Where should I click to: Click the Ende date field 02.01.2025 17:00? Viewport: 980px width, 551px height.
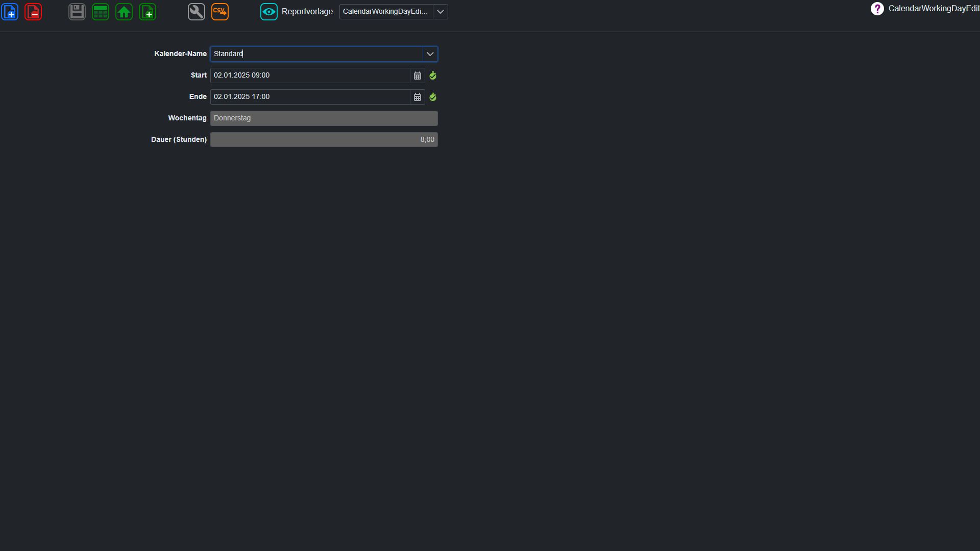[310, 97]
